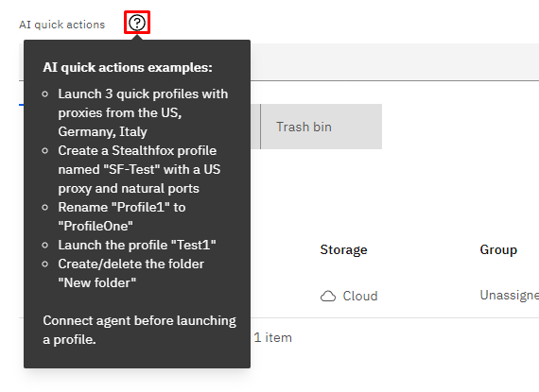Screen dimensions: 539x392
Task: Sort by the Storage column header
Action: [343, 249]
